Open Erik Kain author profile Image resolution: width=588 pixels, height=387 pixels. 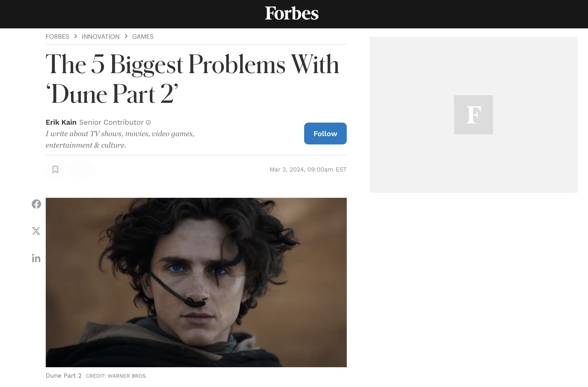(x=61, y=122)
